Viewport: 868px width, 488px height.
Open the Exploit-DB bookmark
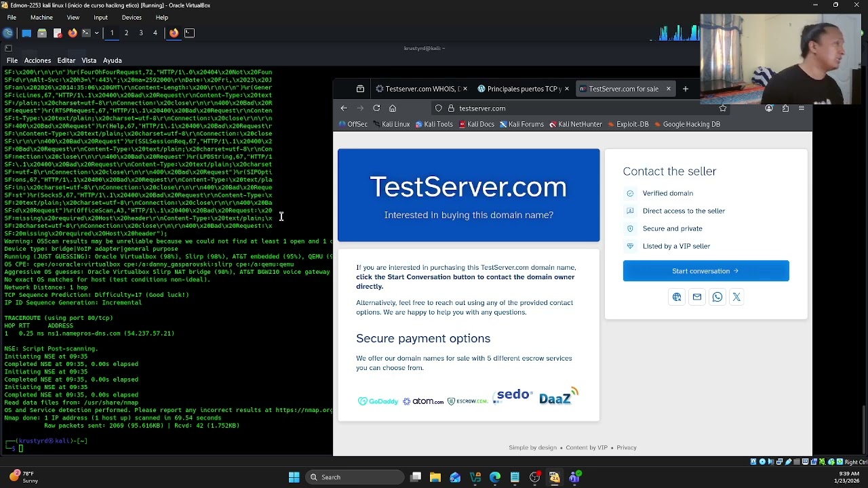click(x=628, y=124)
